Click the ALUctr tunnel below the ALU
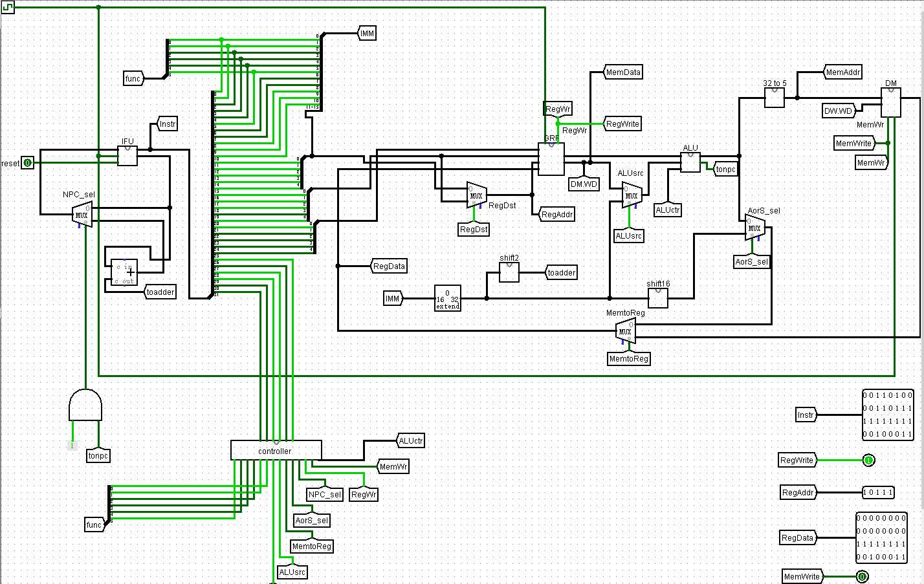 click(x=668, y=210)
